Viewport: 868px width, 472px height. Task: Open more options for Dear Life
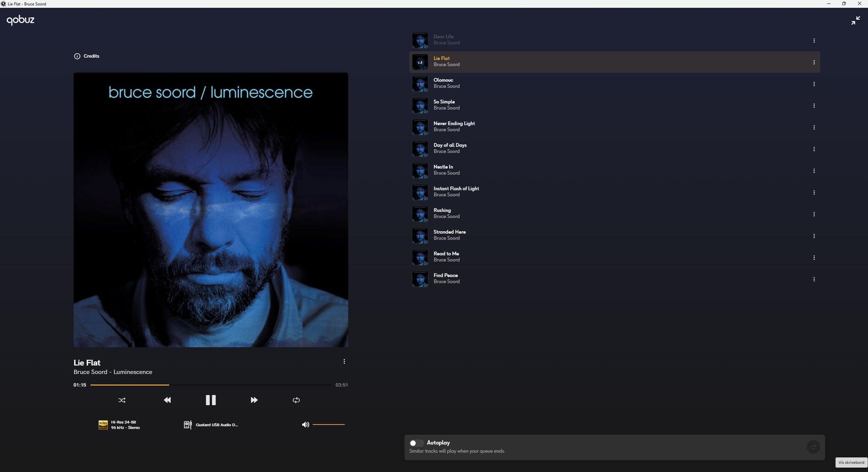[814, 40]
